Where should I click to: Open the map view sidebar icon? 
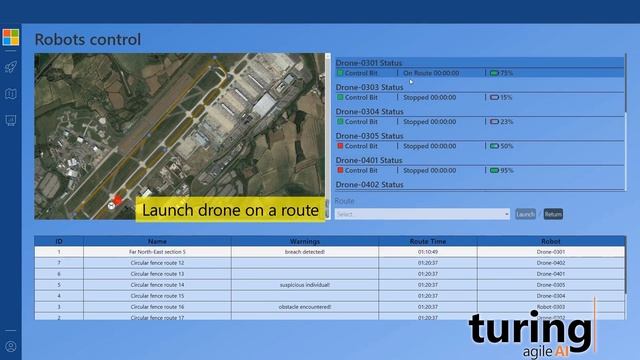(11, 94)
